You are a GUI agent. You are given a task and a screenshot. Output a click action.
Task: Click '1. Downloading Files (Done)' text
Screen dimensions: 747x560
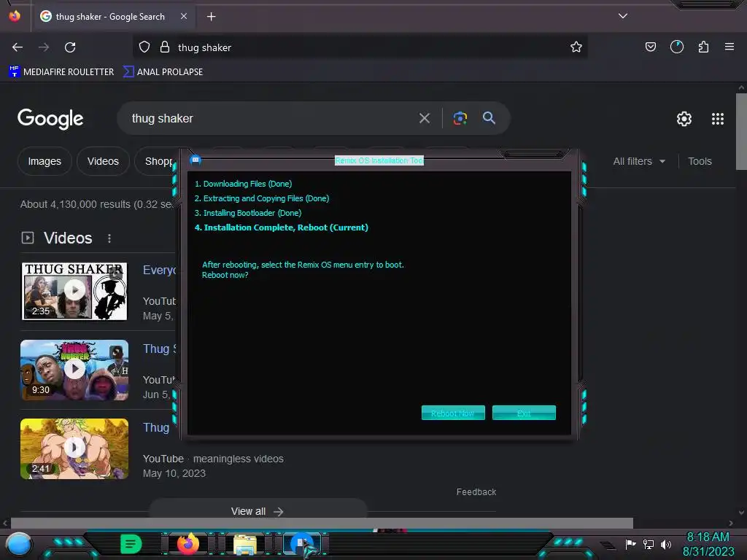tap(243, 184)
